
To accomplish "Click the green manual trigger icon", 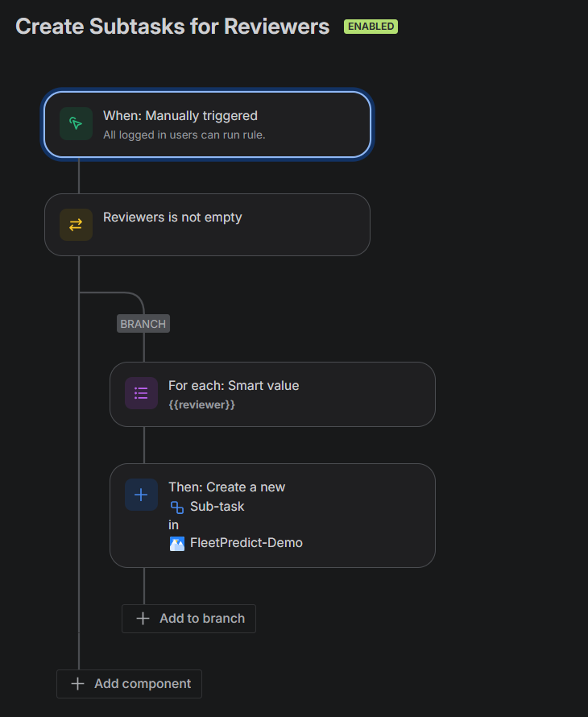I will point(74,123).
